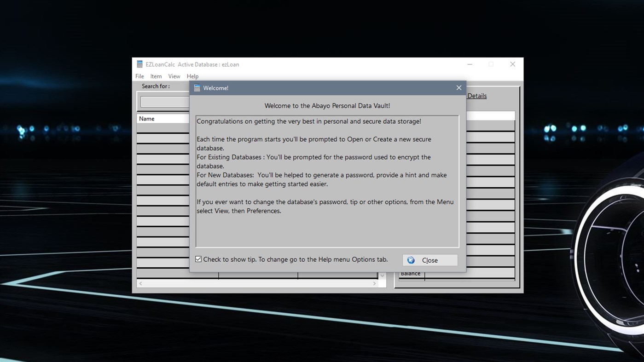644x362 pixels.
Task: Click the down arrow on the vertical scrollbar
Action: [x=382, y=275]
